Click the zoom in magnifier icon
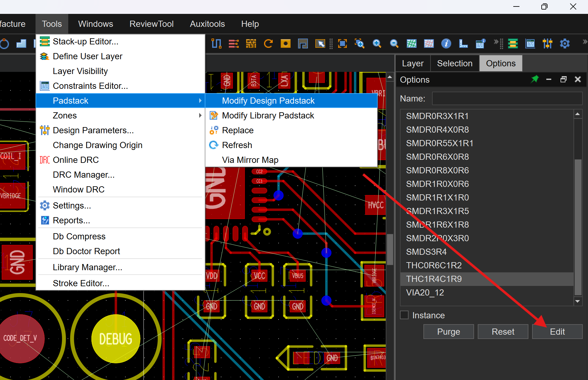Viewport: 588px width, 380px height. (x=377, y=43)
